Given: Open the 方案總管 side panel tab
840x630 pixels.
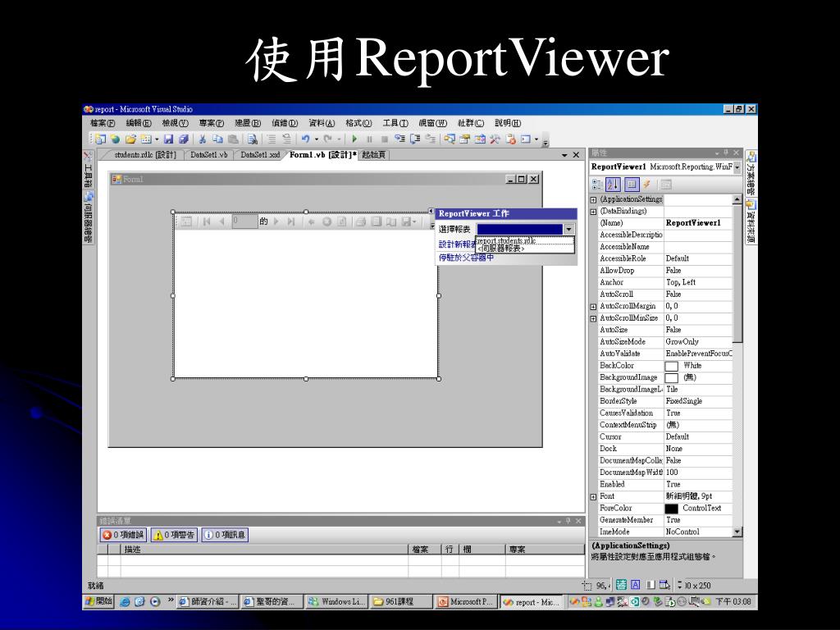Looking at the screenshot, I should 751,173.
